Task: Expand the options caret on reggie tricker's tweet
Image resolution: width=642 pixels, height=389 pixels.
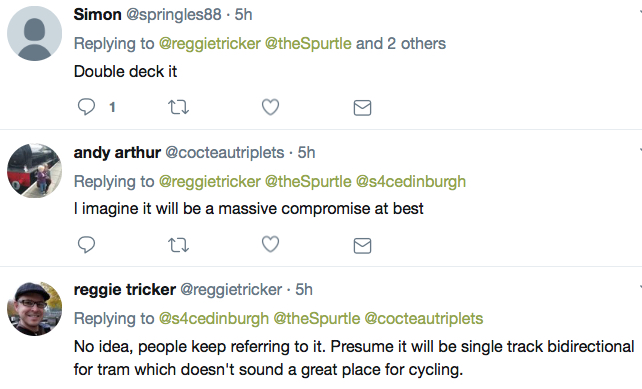Action: click(x=640, y=288)
